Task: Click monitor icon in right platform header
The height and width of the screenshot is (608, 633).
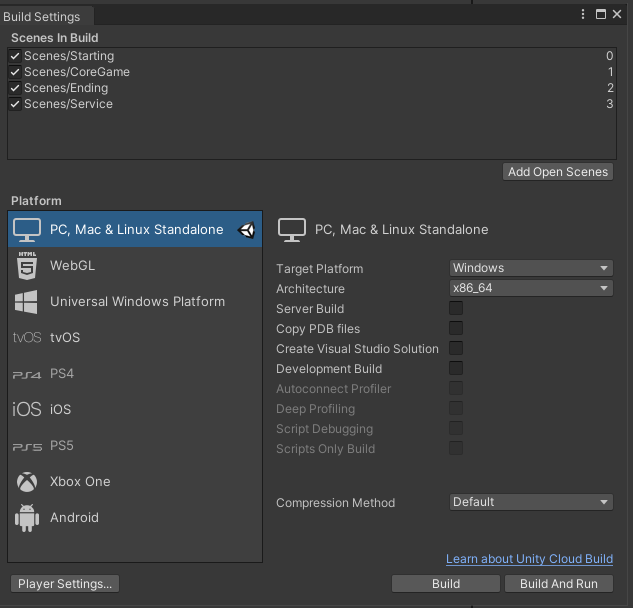Action: click(x=291, y=230)
